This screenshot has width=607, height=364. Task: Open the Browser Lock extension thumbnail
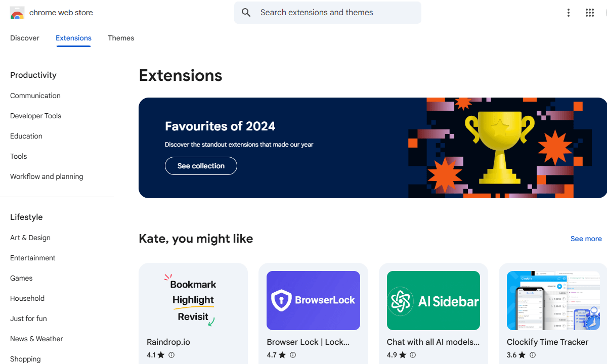click(313, 300)
